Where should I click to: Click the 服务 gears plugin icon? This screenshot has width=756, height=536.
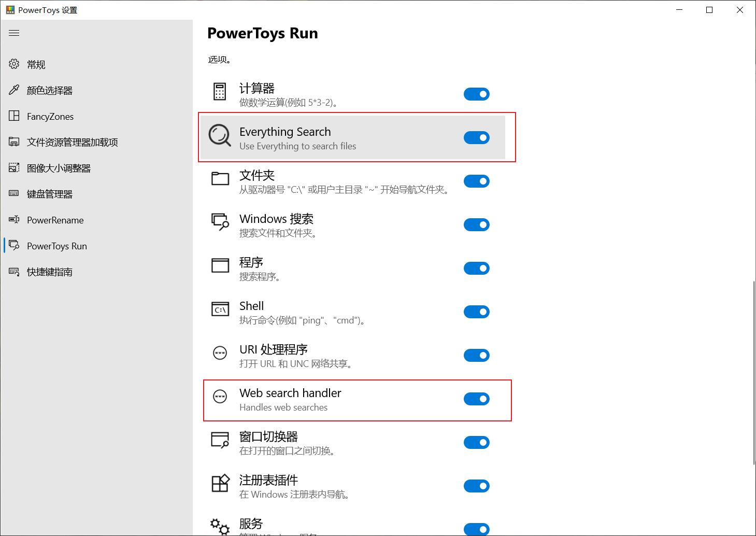pyautogui.click(x=220, y=526)
